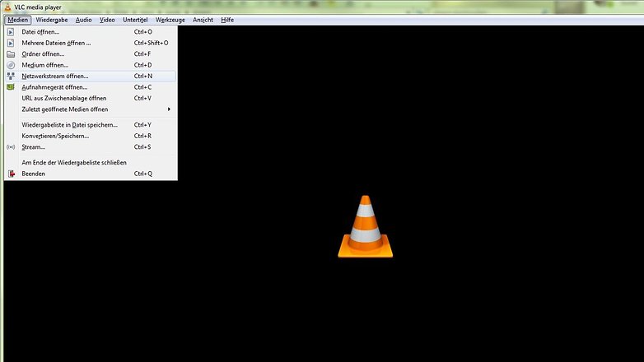Choose Wiedergabeliste in Datei speichern...

[91, 125]
